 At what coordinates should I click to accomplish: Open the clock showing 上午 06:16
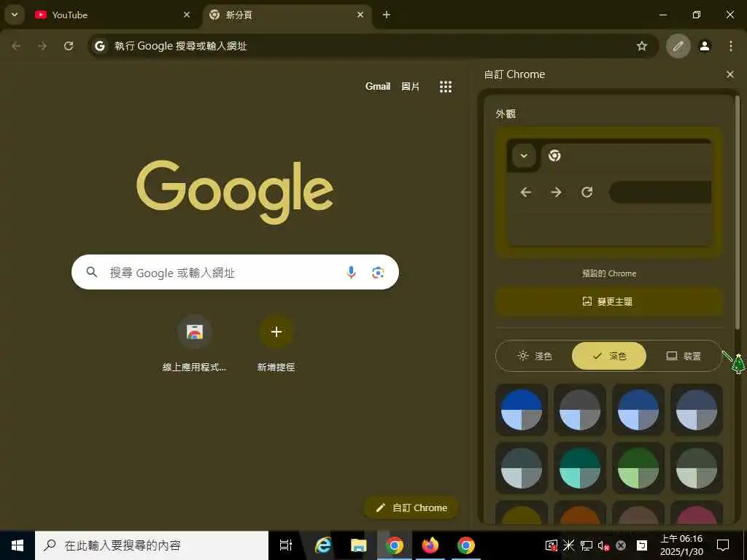click(x=681, y=545)
